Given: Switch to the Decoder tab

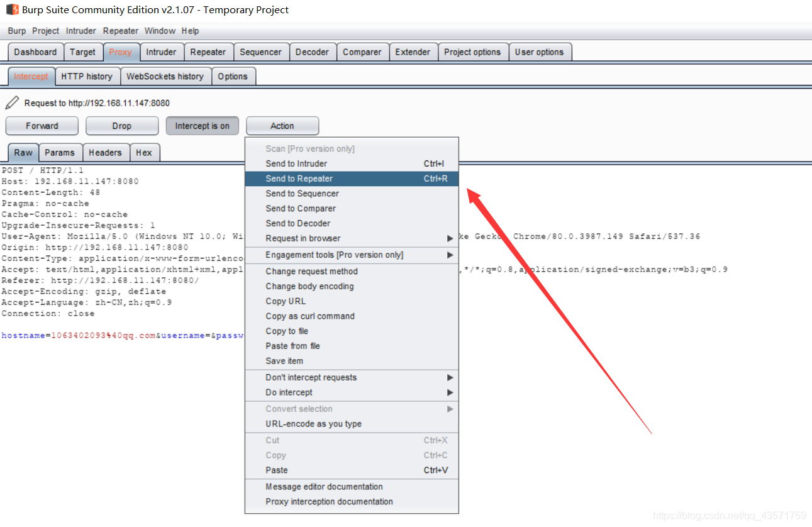Looking at the screenshot, I should point(313,52).
